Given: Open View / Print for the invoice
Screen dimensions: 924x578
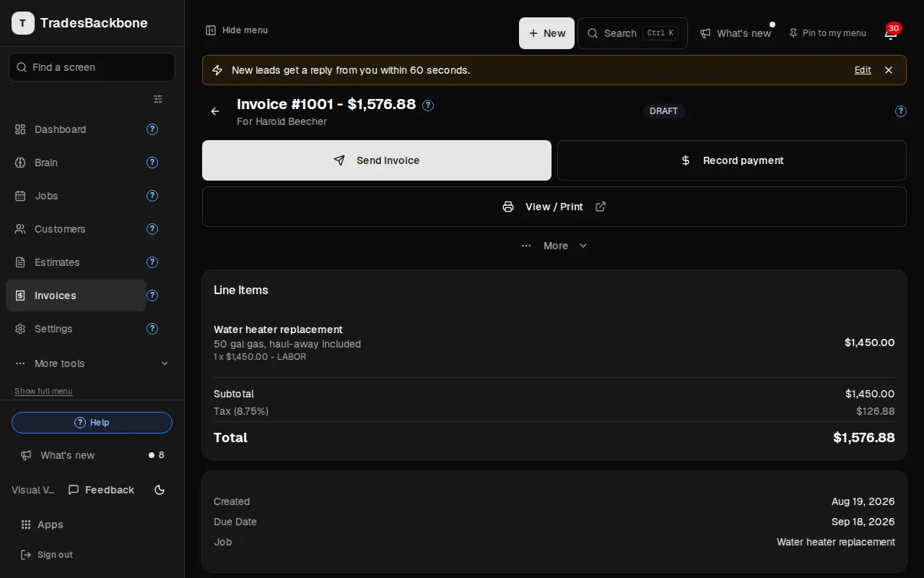Looking at the screenshot, I should click(554, 207).
